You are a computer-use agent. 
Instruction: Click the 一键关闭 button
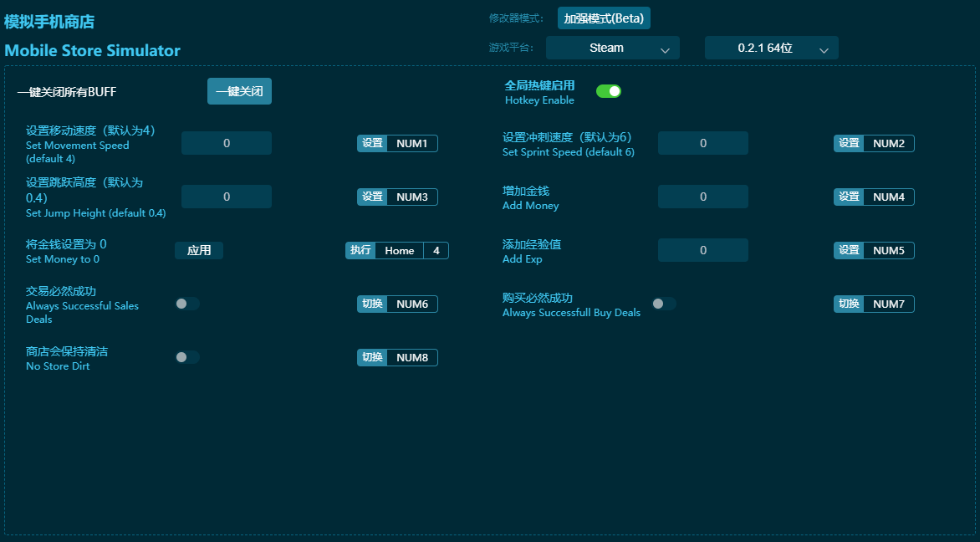(x=239, y=91)
